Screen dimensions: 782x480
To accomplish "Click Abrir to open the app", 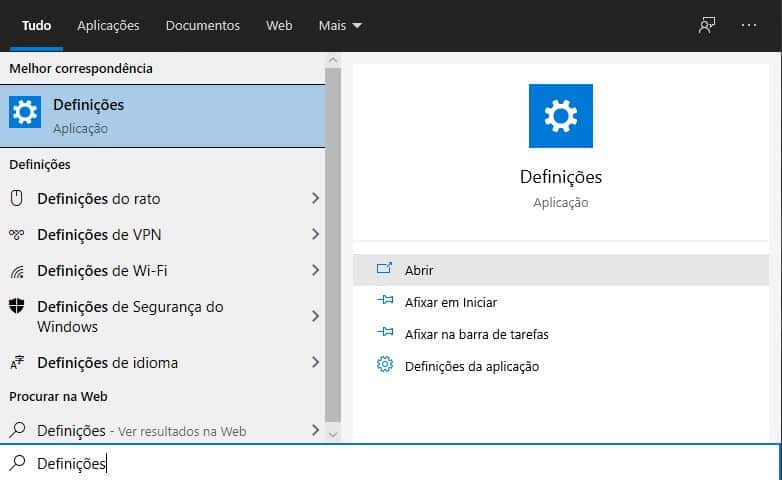I will pyautogui.click(x=561, y=270).
